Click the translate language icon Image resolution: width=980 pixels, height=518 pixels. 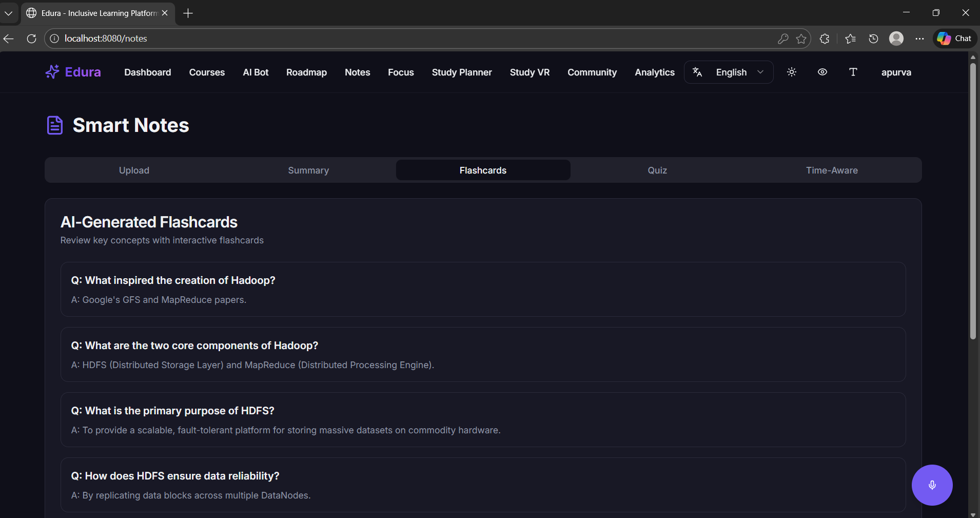(697, 72)
